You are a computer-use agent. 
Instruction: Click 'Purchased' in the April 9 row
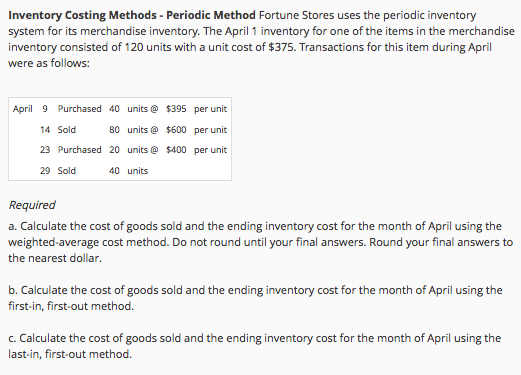[79, 109]
